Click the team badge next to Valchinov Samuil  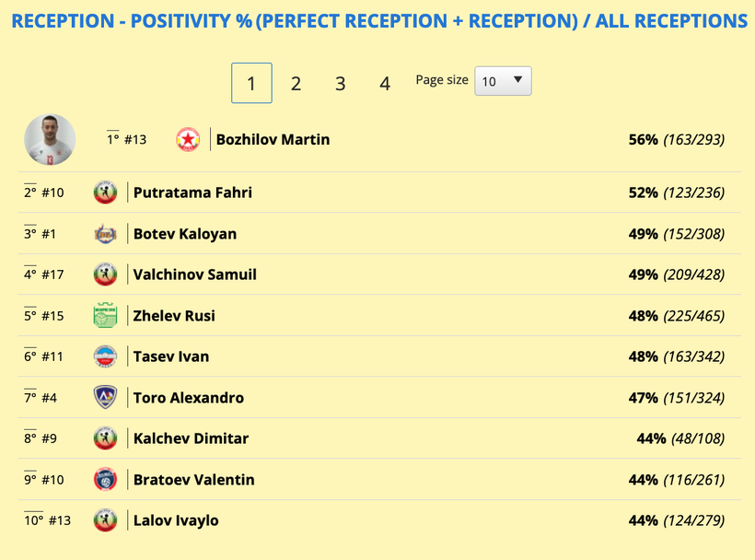coord(105,274)
